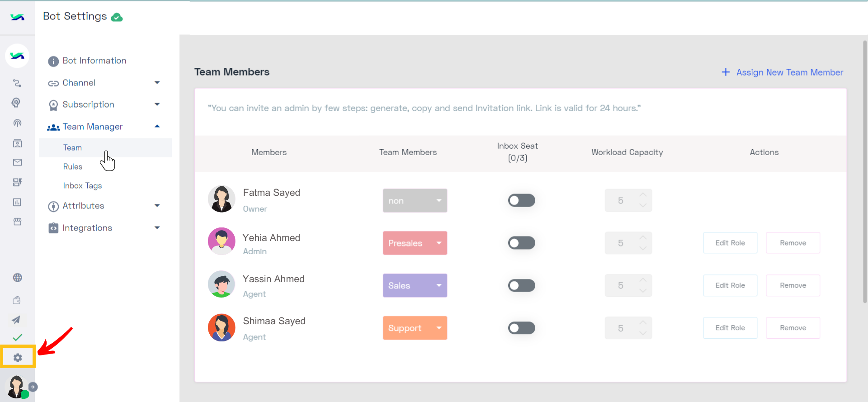Toggle inbox seat for Shimaa Sayed
Viewport: 868px width, 402px height.
pyautogui.click(x=521, y=328)
